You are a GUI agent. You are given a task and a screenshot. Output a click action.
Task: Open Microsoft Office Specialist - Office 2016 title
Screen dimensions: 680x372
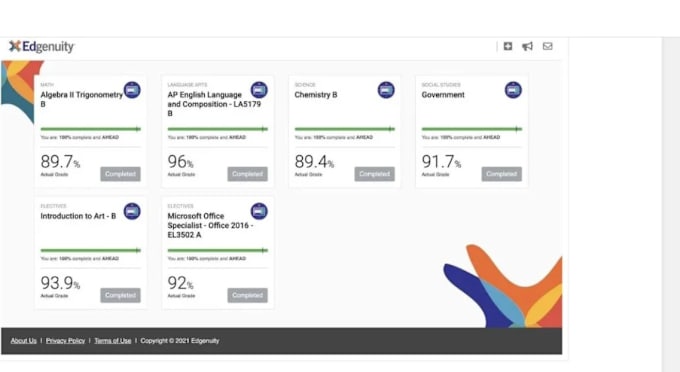[x=210, y=225]
